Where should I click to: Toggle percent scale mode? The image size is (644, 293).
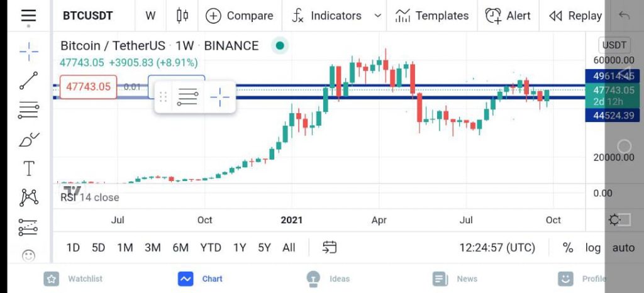pos(568,248)
